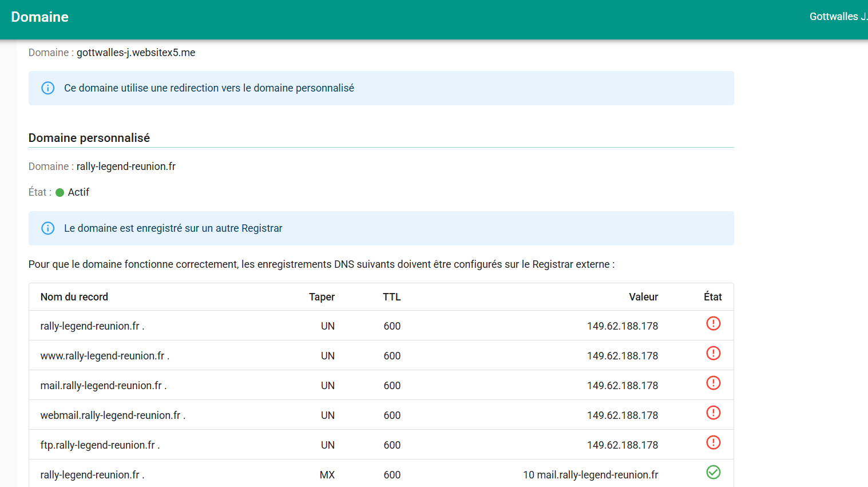868x487 pixels.
Task: Select gottwalles-j.websitex5.me domain text
Action: 136,53
